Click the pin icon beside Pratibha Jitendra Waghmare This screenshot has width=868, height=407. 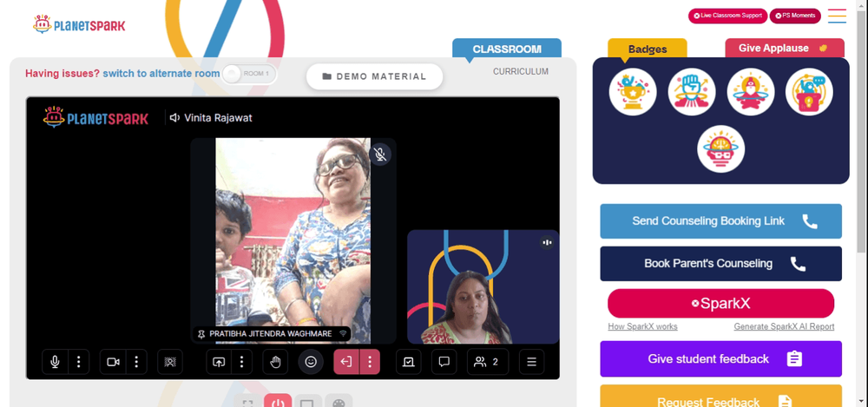point(201,334)
